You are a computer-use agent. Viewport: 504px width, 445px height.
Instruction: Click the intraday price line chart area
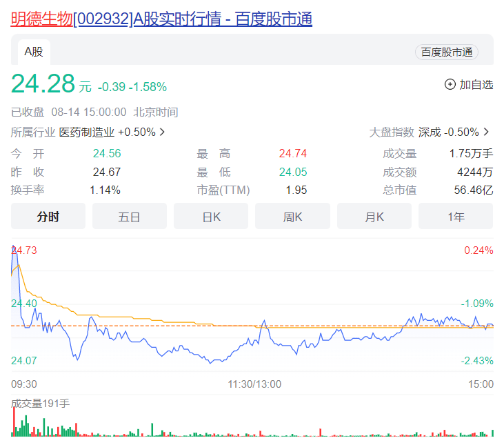click(252, 310)
